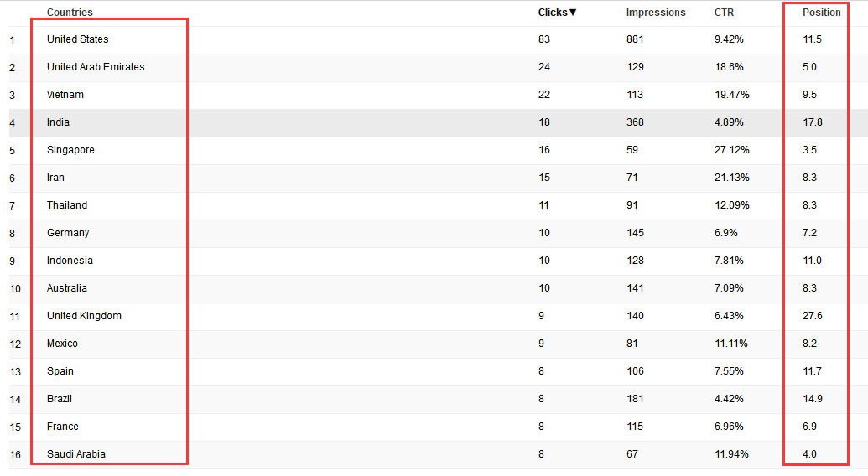Click the Vietnam country entry
This screenshot has width=868, height=476.
(x=65, y=95)
